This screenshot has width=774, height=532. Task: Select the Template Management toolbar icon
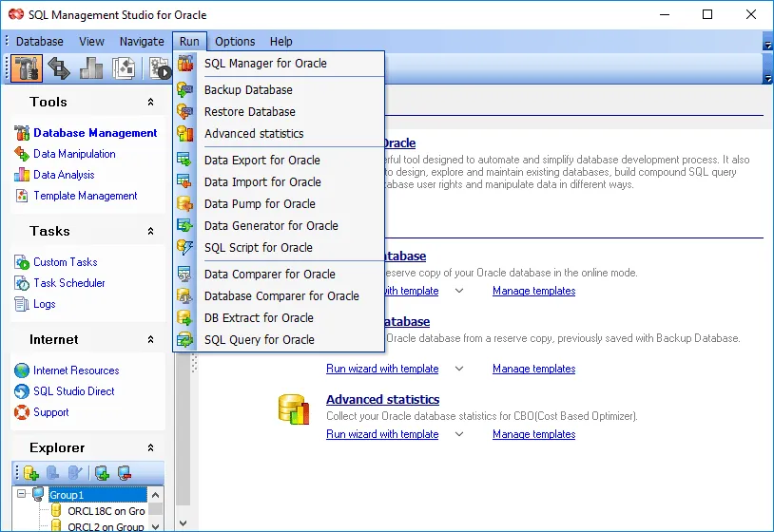124,68
